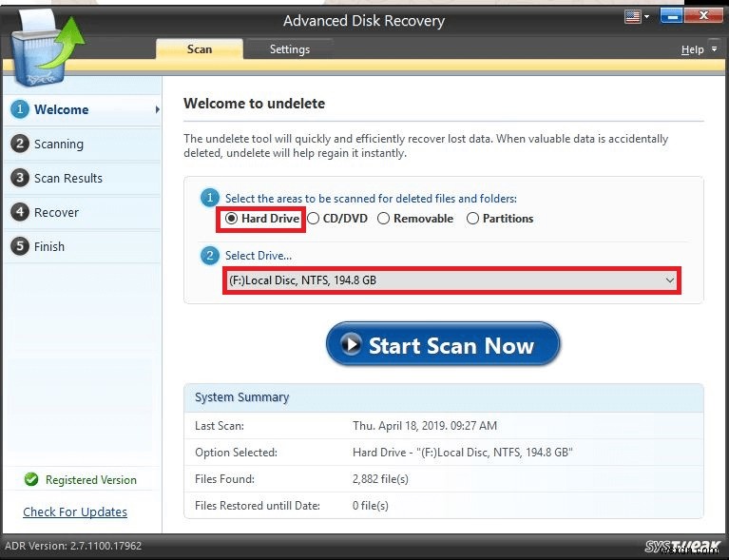Click the Advanced Disk Recovery title text
This screenshot has width=729, height=560.
click(x=364, y=21)
